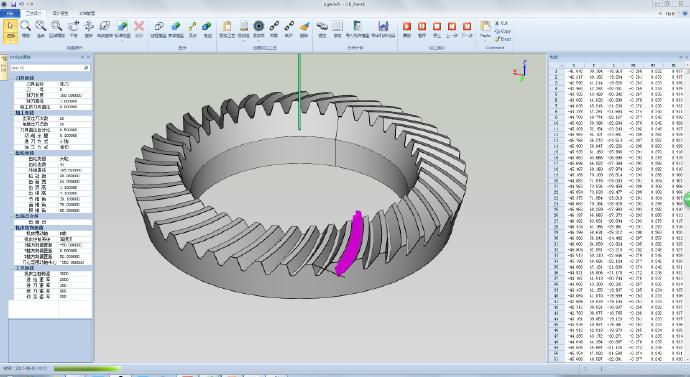The image size is (690, 377).
Task: Click the green progress bar in status bar
Action: (88, 369)
